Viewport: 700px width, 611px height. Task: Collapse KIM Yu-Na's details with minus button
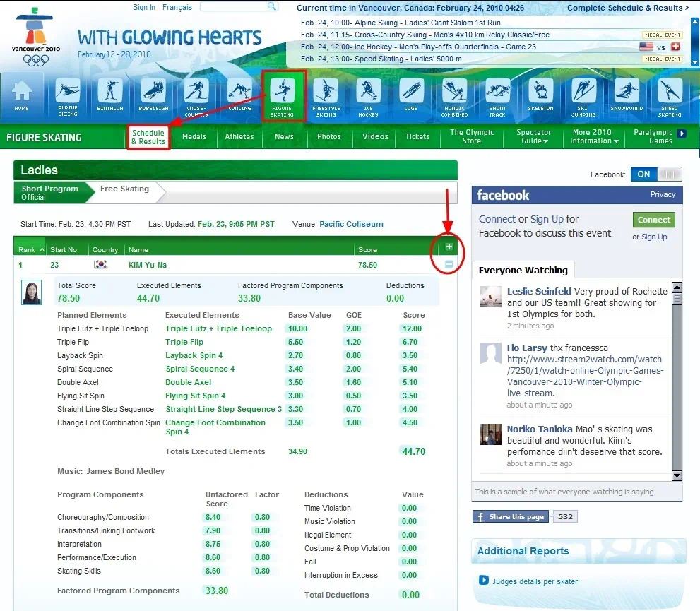tap(449, 265)
